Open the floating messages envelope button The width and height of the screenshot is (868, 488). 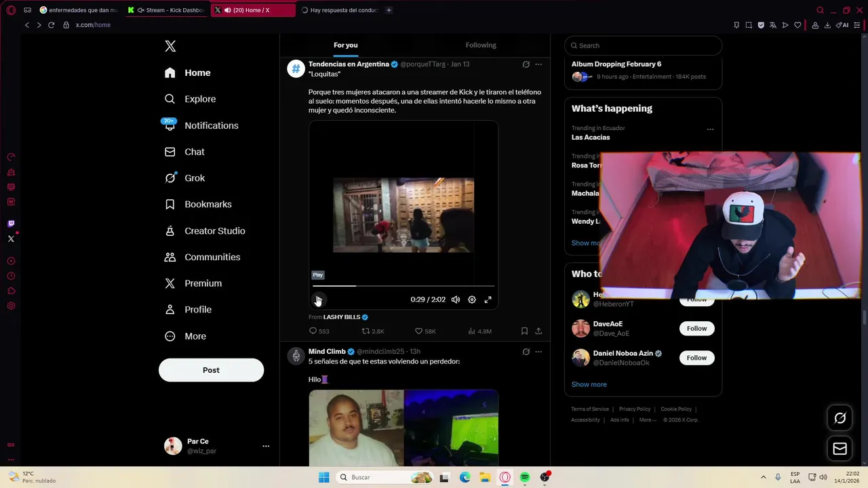tap(840, 449)
